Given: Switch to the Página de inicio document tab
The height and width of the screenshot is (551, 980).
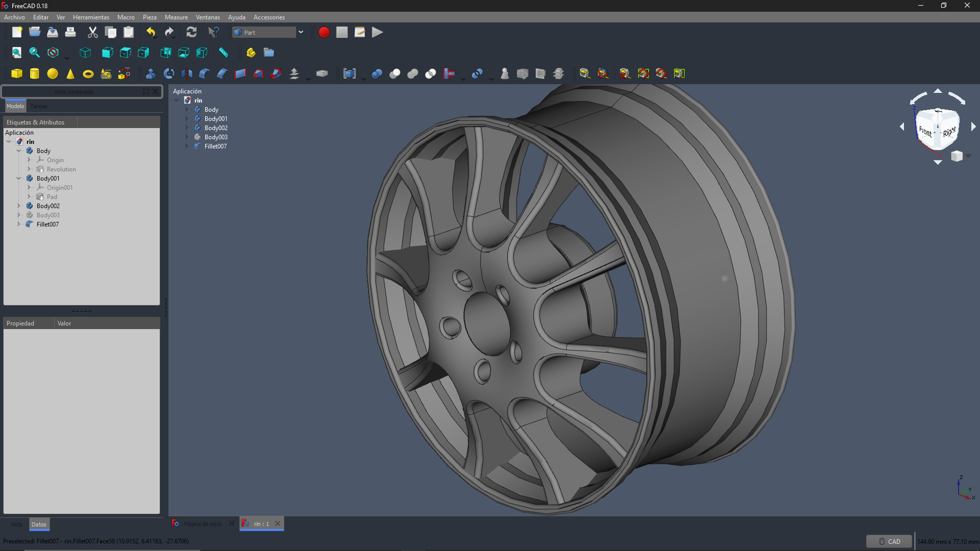Looking at the screenshot, I should tap(202, 524).
